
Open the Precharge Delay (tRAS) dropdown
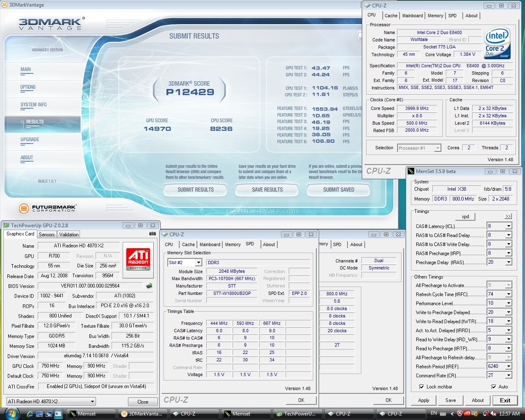click(509, 262)
